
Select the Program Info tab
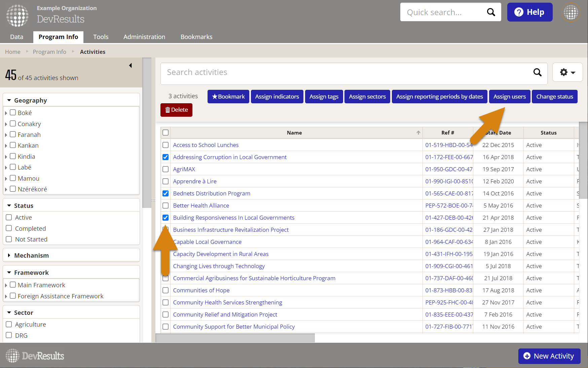coord(58,37)
